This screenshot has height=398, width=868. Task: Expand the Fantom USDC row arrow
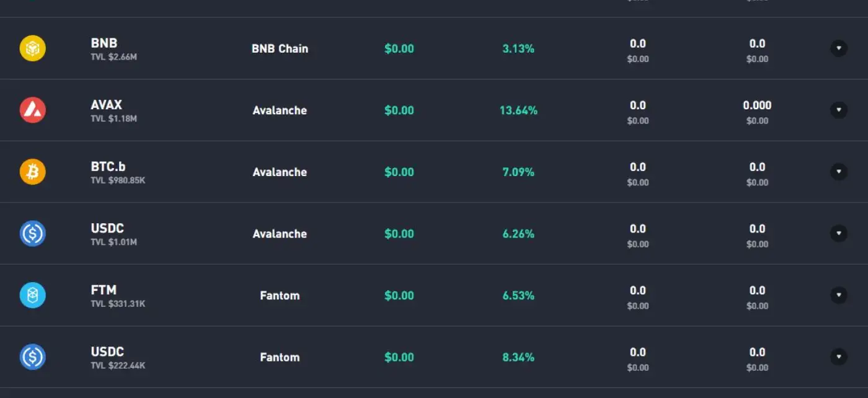tap(838, 357)
